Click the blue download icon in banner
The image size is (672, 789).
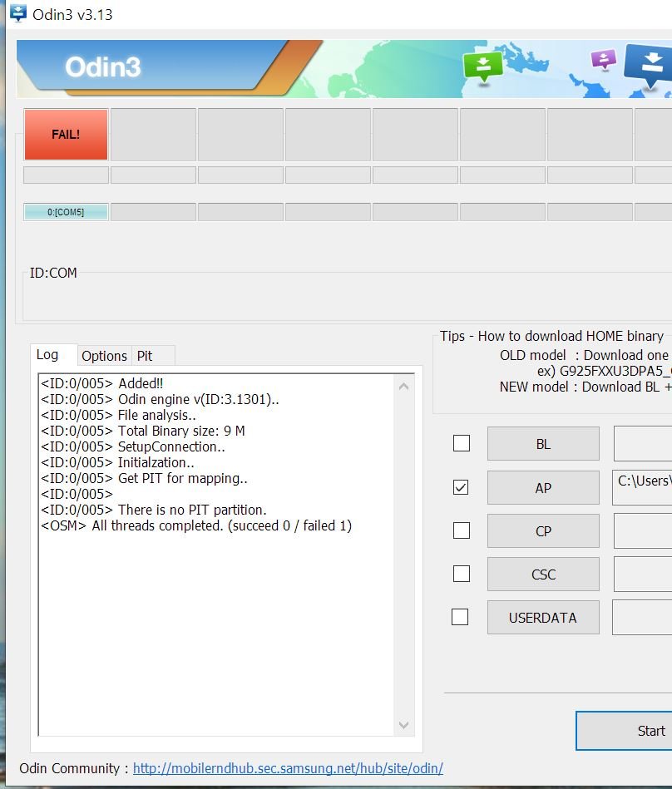(649, 67)
